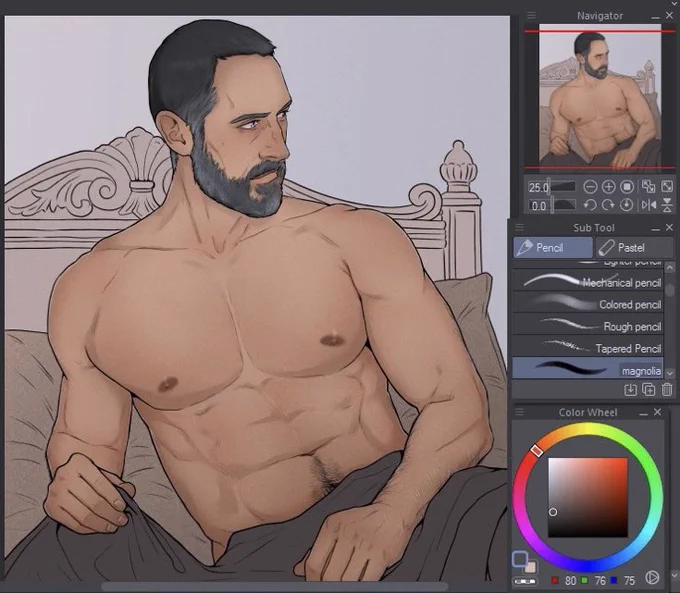Flip the canvas vertically in Navigator
The image size is (680, 593).
click(x=667, y=205)
